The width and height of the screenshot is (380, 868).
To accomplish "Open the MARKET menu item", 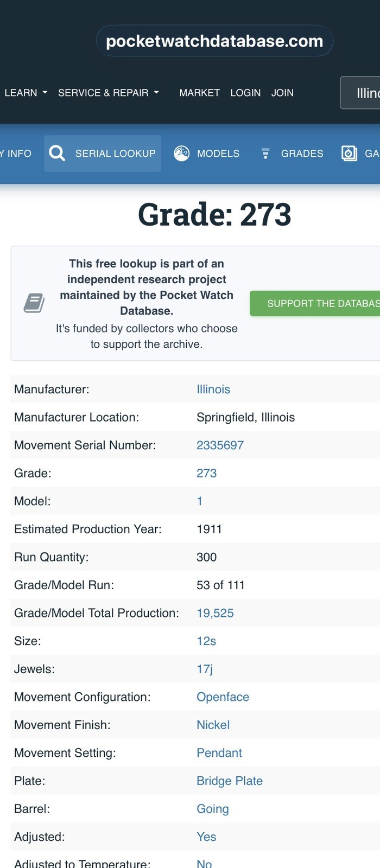I will tap(199, 93).
